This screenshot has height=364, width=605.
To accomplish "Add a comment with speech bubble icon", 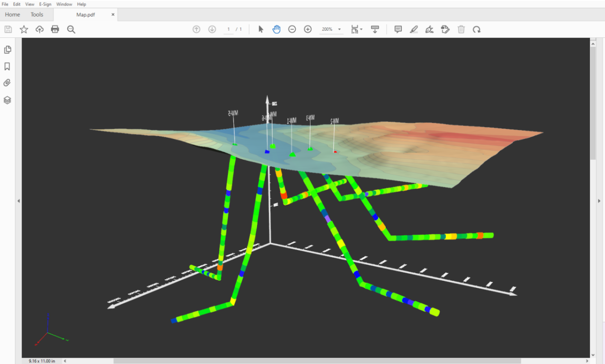I will [398, 29].
